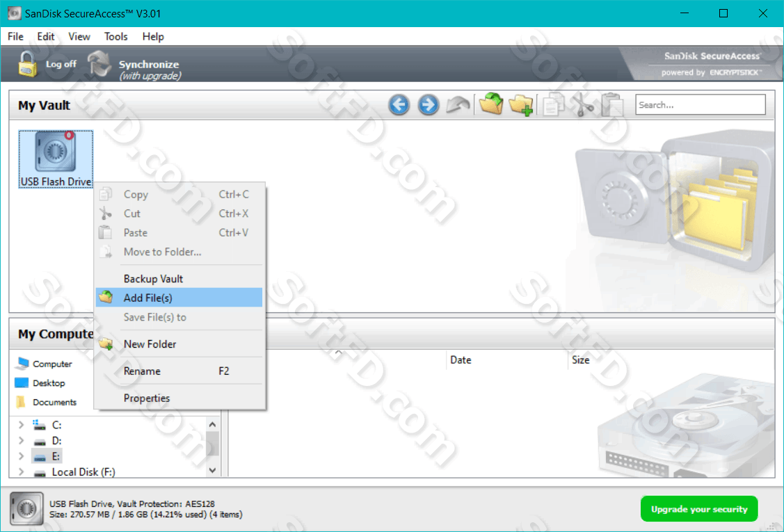Expand the Local Disk (F:) tree node
Viewport: 784px width, 532px height.
click(x=21, y=471)
